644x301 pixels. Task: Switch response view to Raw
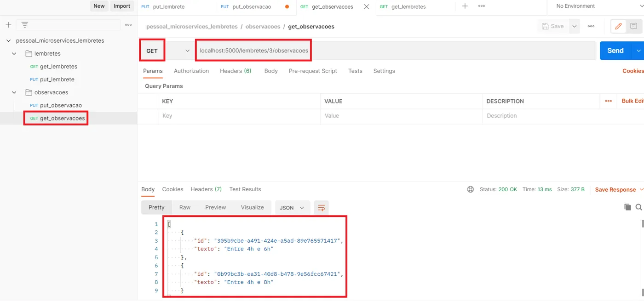pos(185,208)
